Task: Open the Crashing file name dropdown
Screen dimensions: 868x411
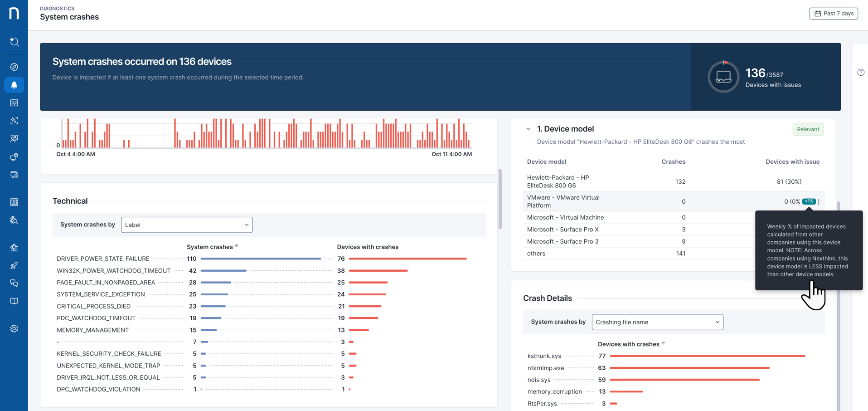Action: [657, 322]
